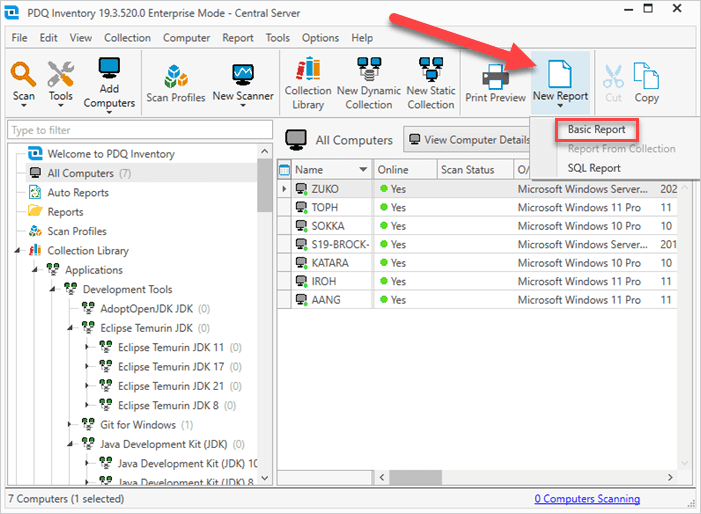This screenshot has width=701, height=514.
Task: Click the AdoptOpenJDK JDK collection icon
Action: coord(88,308)
